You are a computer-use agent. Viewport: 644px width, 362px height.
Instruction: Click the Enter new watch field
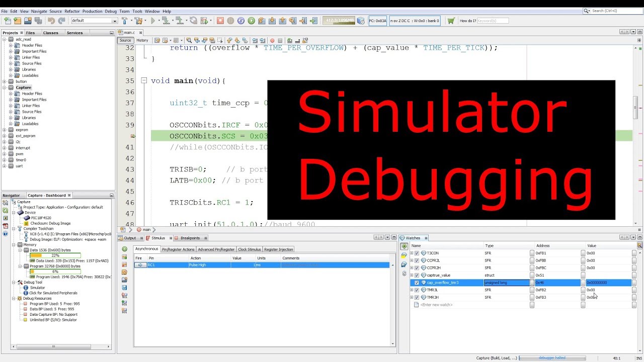point(437,305)
